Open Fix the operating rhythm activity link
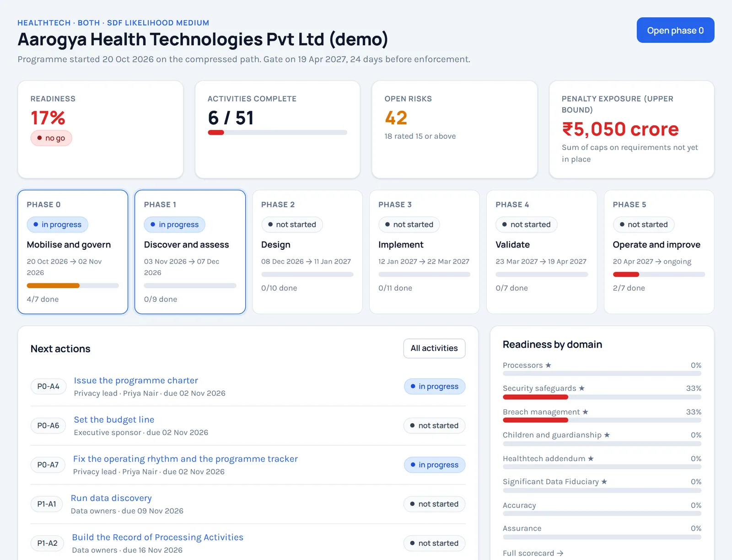 pos(185,459)
